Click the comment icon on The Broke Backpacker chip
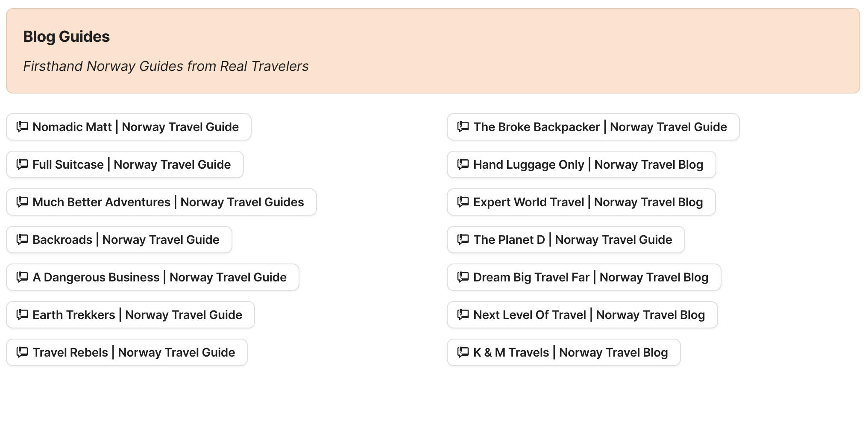 pyautogui.click(x=463, y=126)
